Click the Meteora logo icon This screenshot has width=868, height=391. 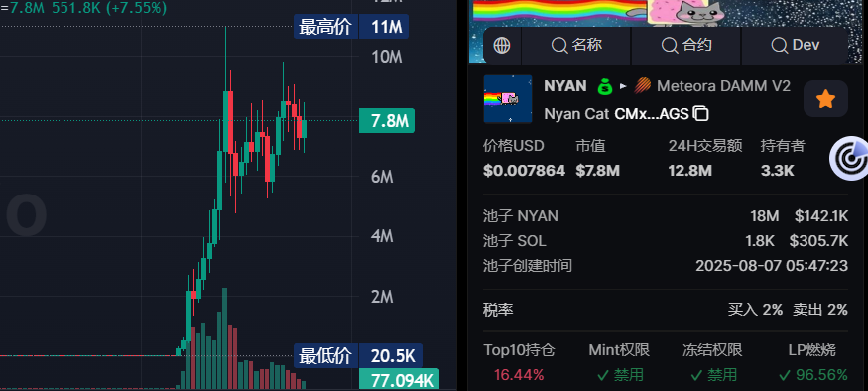(643, 86)
